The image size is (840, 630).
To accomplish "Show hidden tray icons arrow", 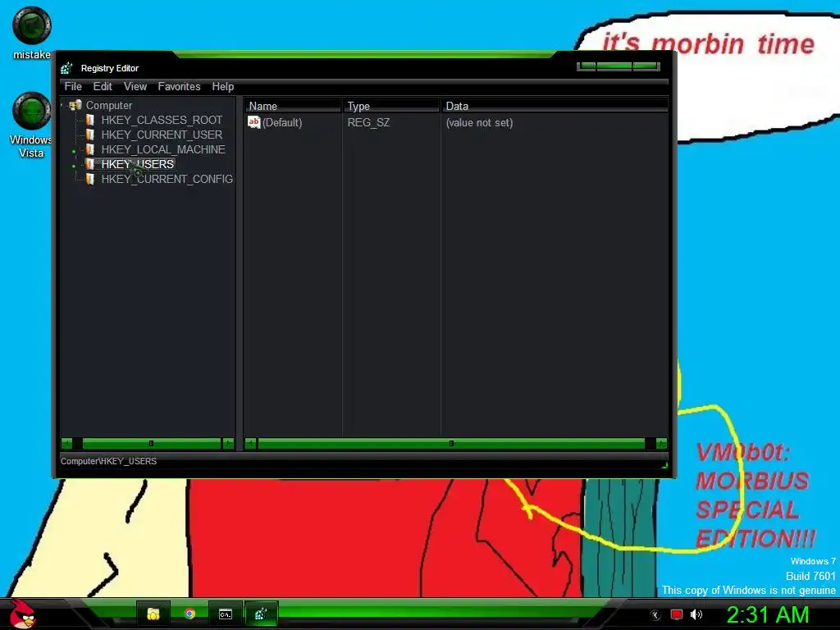I will (x=655, y=615).
